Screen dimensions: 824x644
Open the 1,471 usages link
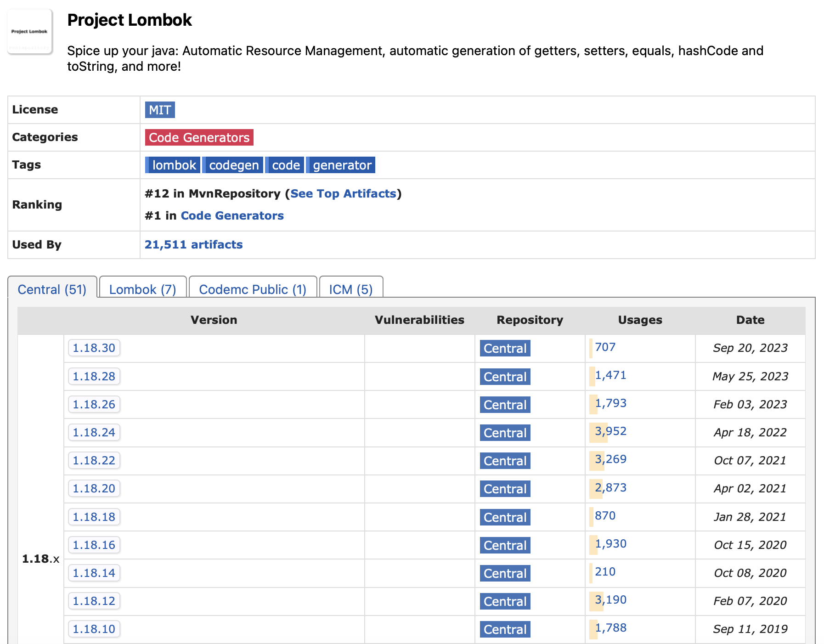[610, 375]
